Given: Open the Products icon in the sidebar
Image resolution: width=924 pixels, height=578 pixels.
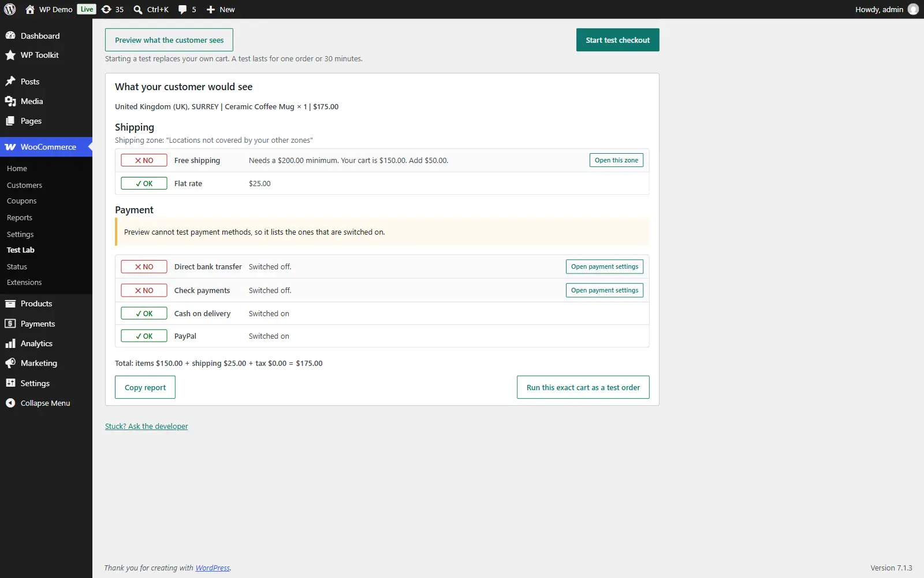Looking at the screenshot, I should point(10,303).
